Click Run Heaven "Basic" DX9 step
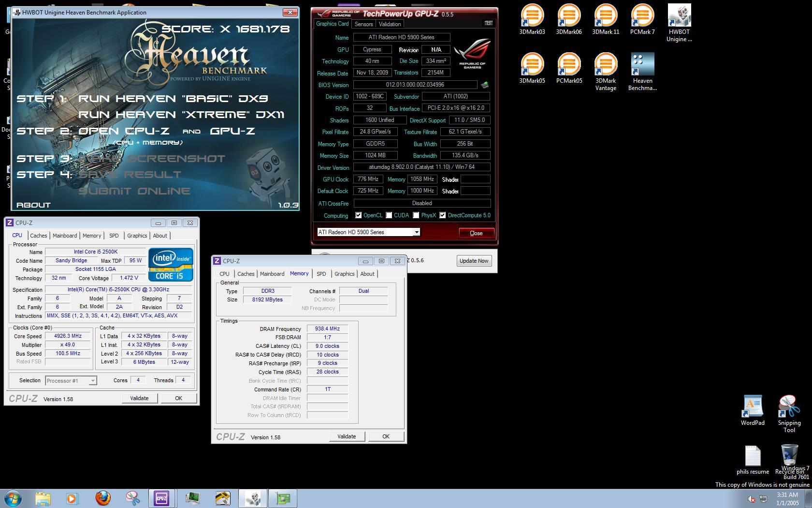 173,98
